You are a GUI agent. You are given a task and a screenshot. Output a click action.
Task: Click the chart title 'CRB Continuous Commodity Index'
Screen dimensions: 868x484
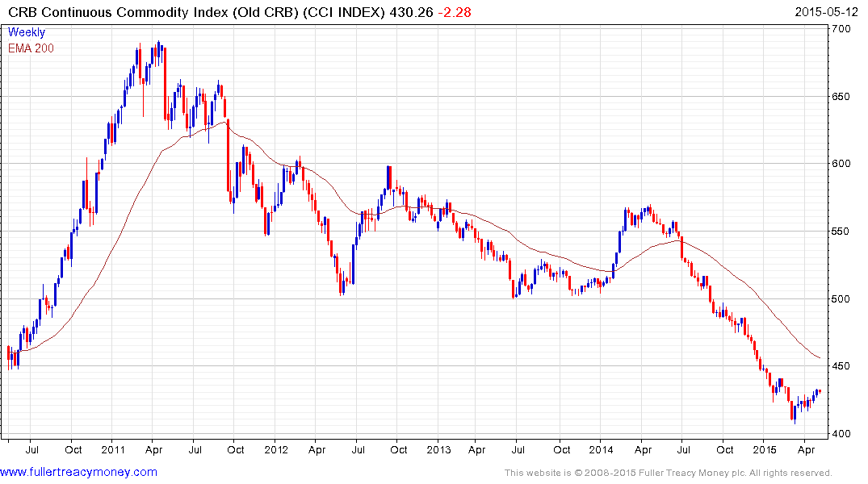pyautogui.click(x=118, y=12)
